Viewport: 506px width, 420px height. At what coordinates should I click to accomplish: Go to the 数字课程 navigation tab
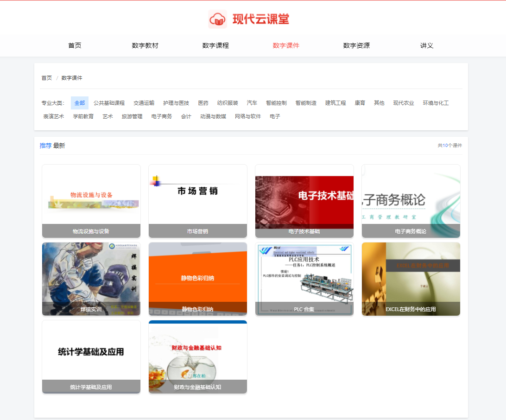point(215,45)
